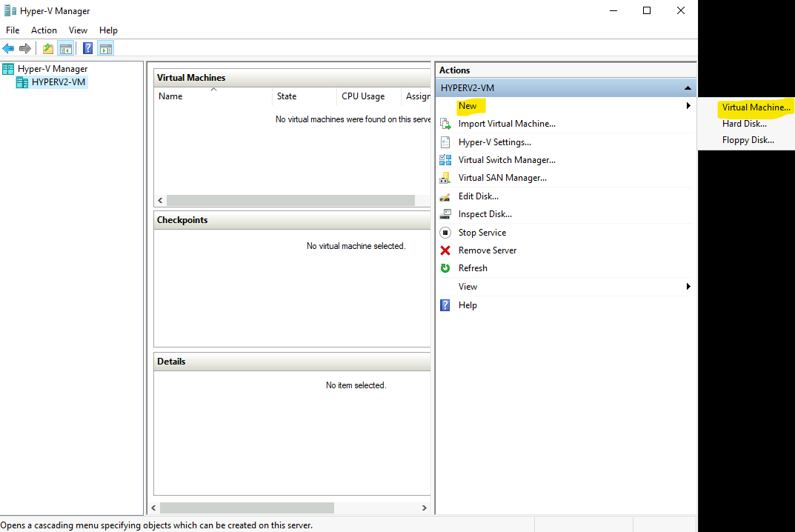
Task: Click the Up one level folder icon
Action: [48, 49]
